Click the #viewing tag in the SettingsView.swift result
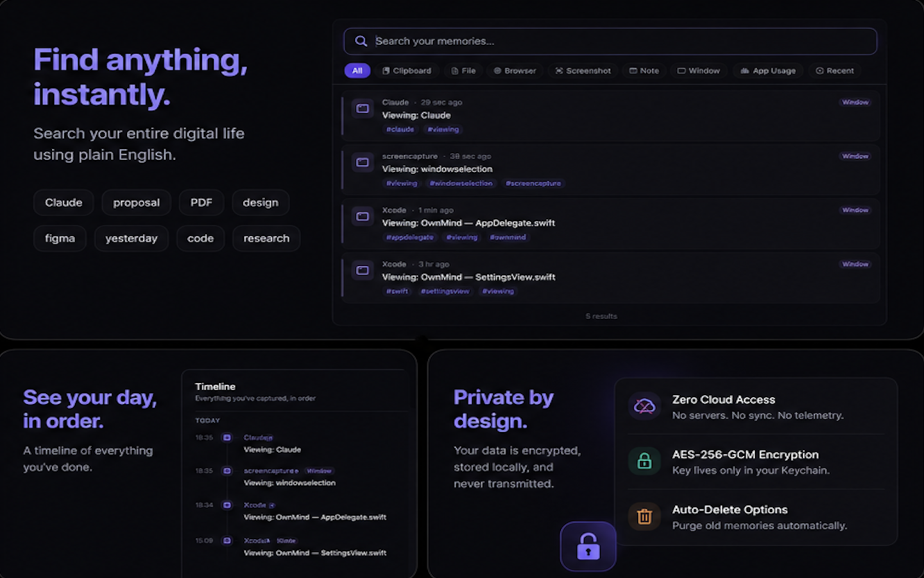This screenshot has width=924, height=578. pyautogui.click(x=499, y=291)
